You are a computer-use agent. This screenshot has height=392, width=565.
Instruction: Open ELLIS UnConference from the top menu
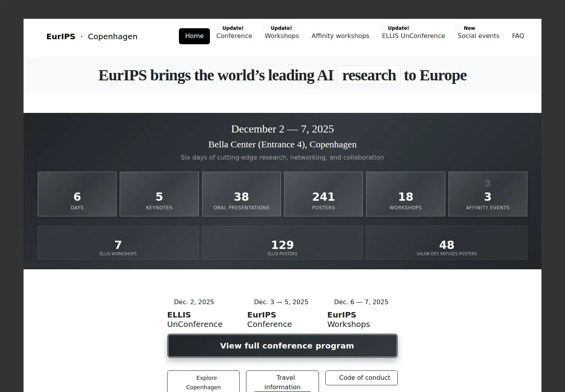(414, 36)
